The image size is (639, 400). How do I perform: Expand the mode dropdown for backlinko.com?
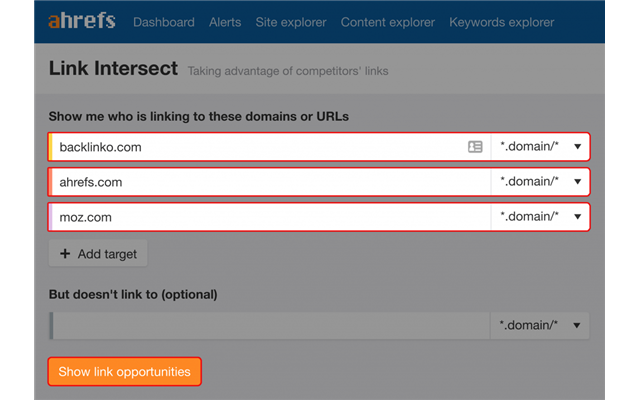[540, 147]
